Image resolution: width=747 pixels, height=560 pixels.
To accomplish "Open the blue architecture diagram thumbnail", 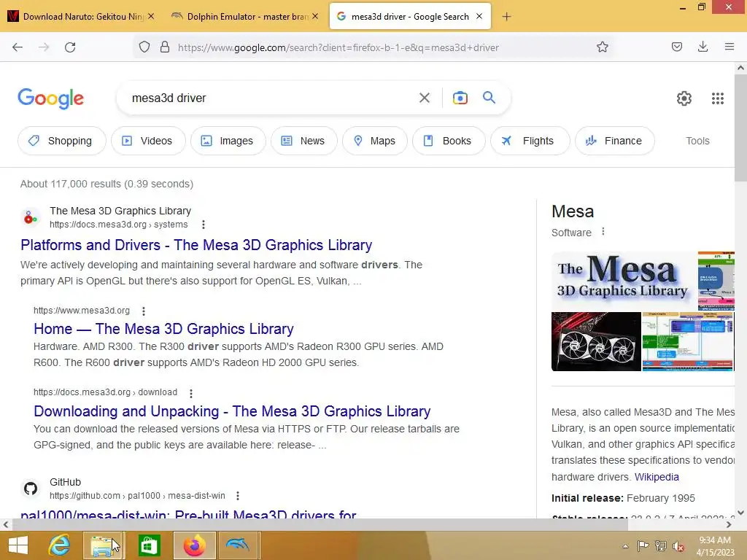I will pyautogui.click(x=688, y=341).
